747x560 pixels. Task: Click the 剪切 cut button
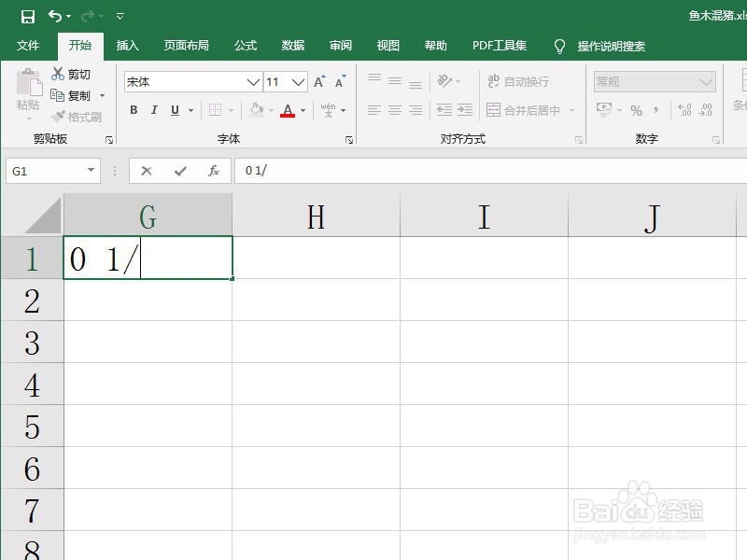pos(71,75)
